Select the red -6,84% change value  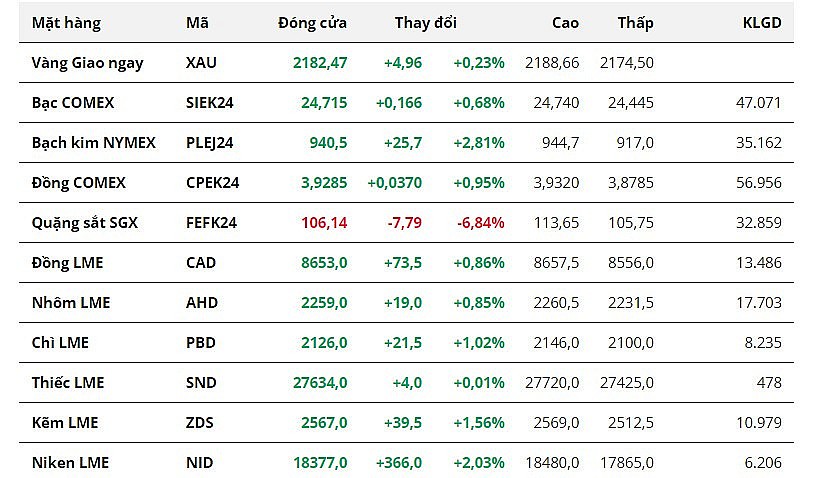[479, 223]
